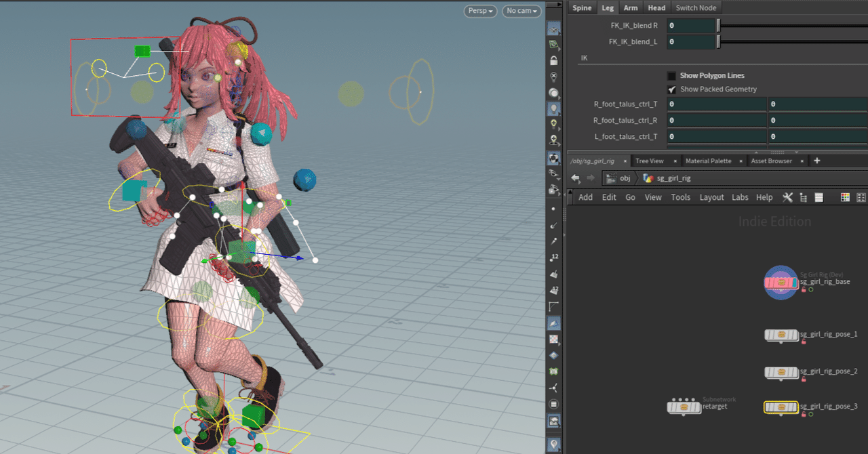Image resolution: width=868 pixels, height=454 pixels.
Task: Click the plus button to add a pane tab
Action: (816, 161)
